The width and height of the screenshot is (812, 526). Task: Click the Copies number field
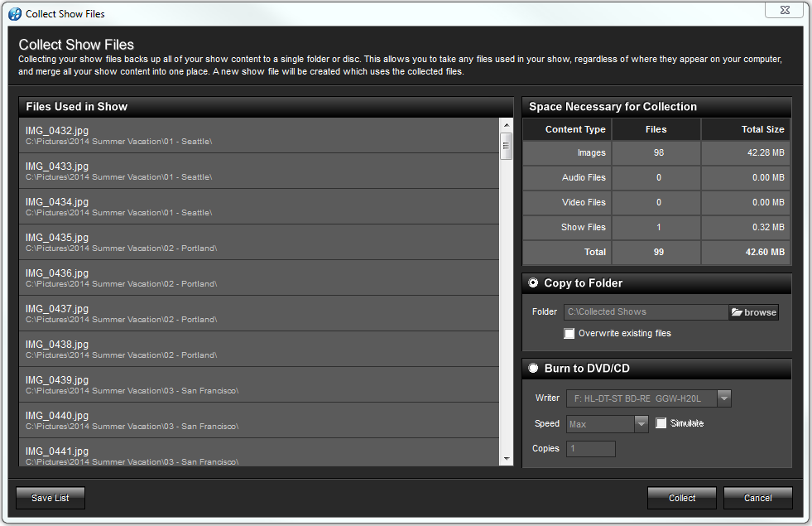click(590, 449)
